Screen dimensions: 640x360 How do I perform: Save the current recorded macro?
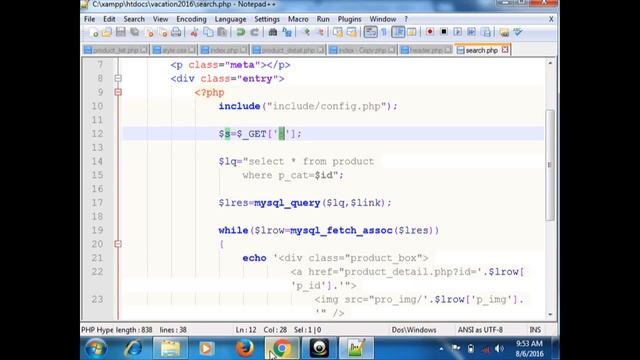(486, 32)
